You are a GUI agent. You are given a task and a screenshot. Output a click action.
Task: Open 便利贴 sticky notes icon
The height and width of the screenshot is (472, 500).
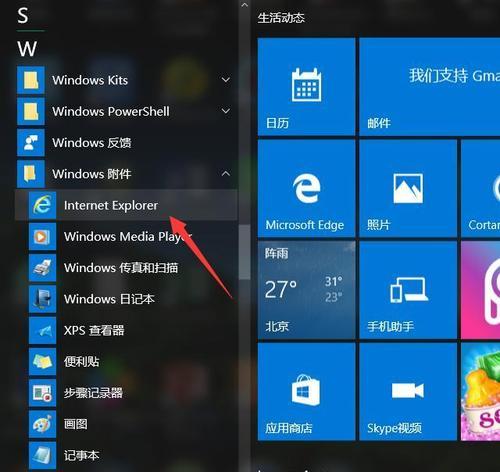[x=42, y=362]
